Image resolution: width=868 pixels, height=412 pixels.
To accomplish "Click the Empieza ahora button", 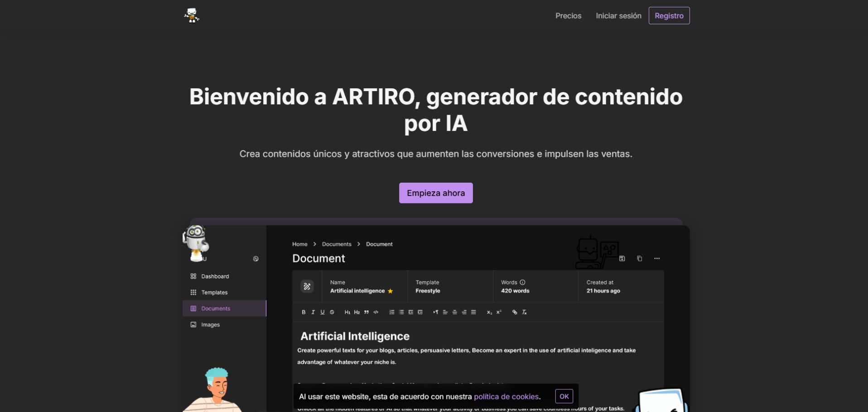I will pyautogui.click(x=436, y=193).
